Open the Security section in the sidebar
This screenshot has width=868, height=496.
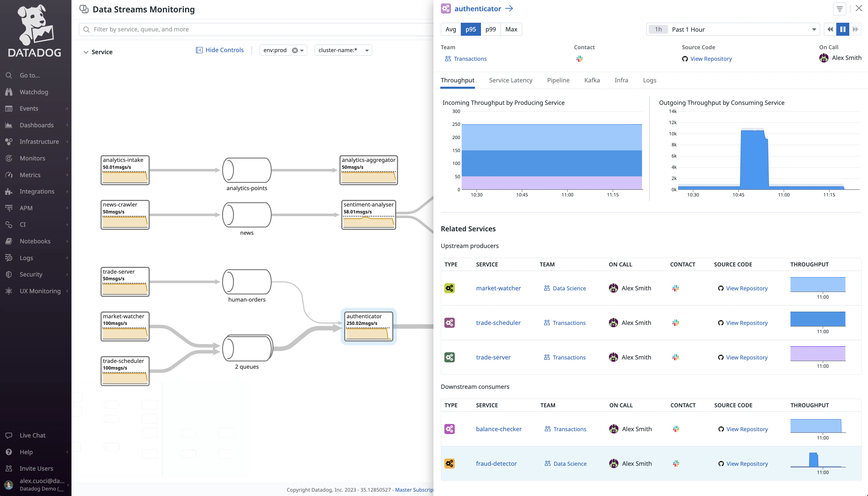31,274
